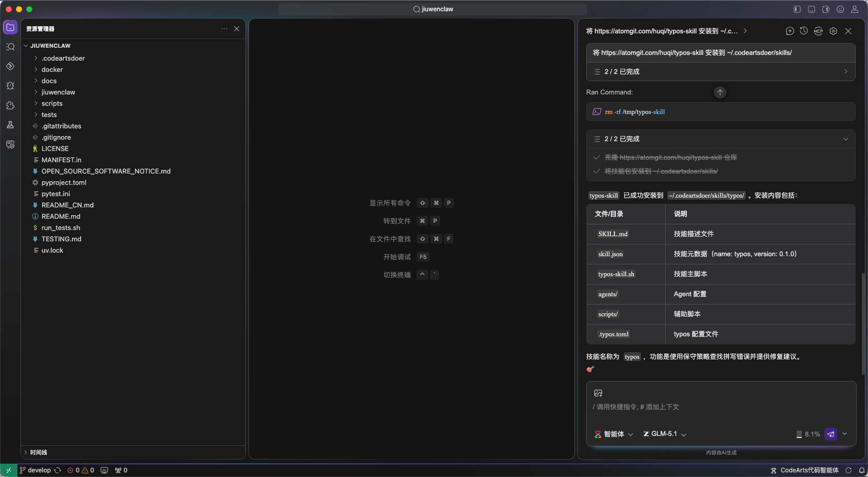Start a new chat session icon
This screenshot has height=477, width=868.
790,31
